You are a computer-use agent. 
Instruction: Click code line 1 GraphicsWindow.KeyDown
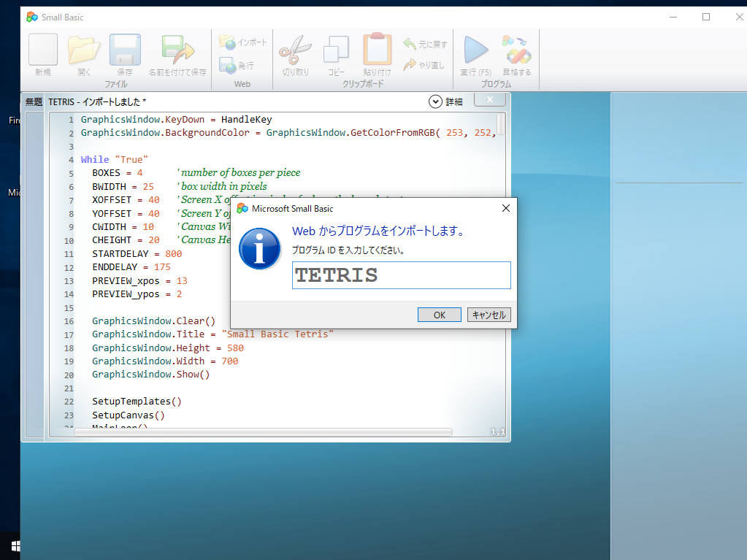coord(176,120)
